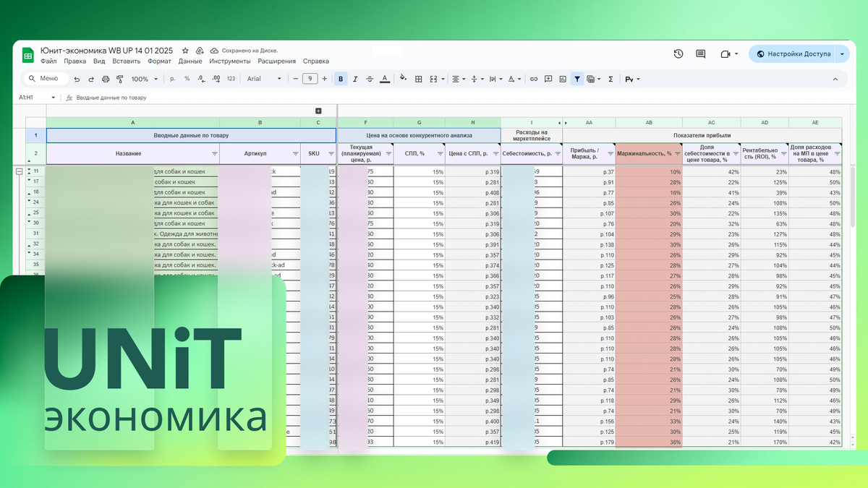This screenshot has height=488, width=868.
Task: Open the Данные menu
Action: [190, 61]
